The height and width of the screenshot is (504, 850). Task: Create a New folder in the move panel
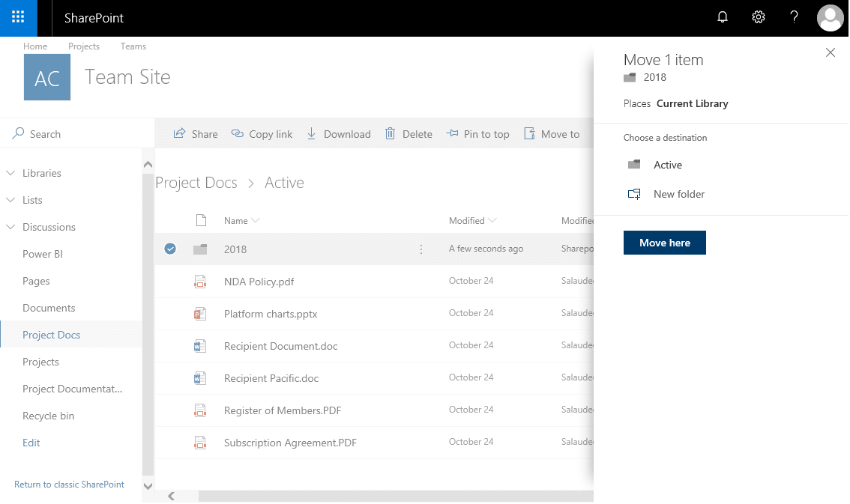[678, 194]
